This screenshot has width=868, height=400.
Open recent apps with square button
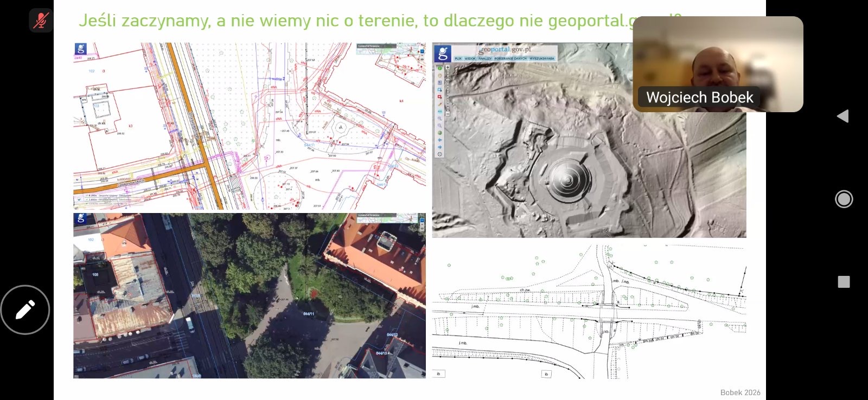point(844,282)
